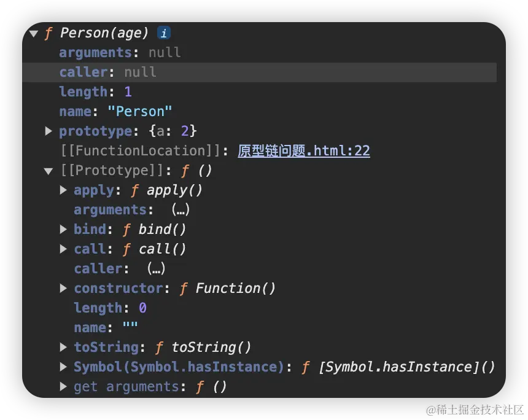528x420 pixels.
Task: Click the 'f Person(age)' header text
Action: click(x=96, y=33)
